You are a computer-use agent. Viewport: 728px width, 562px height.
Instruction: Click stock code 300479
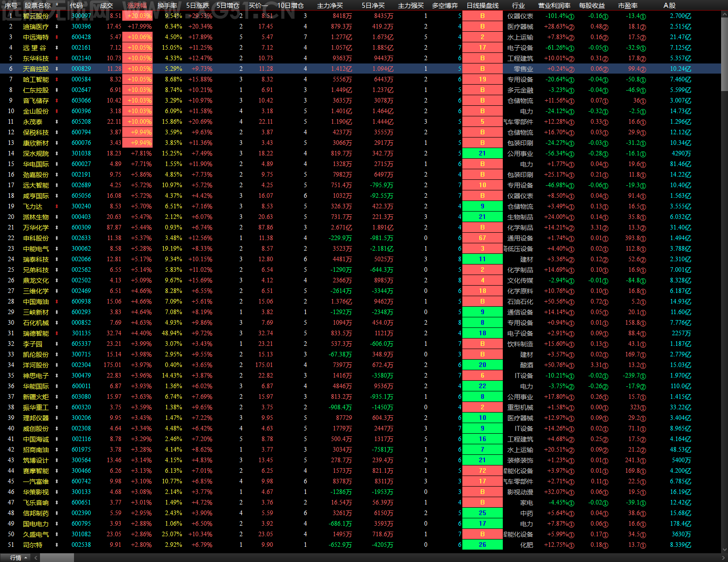coord(81,376)
